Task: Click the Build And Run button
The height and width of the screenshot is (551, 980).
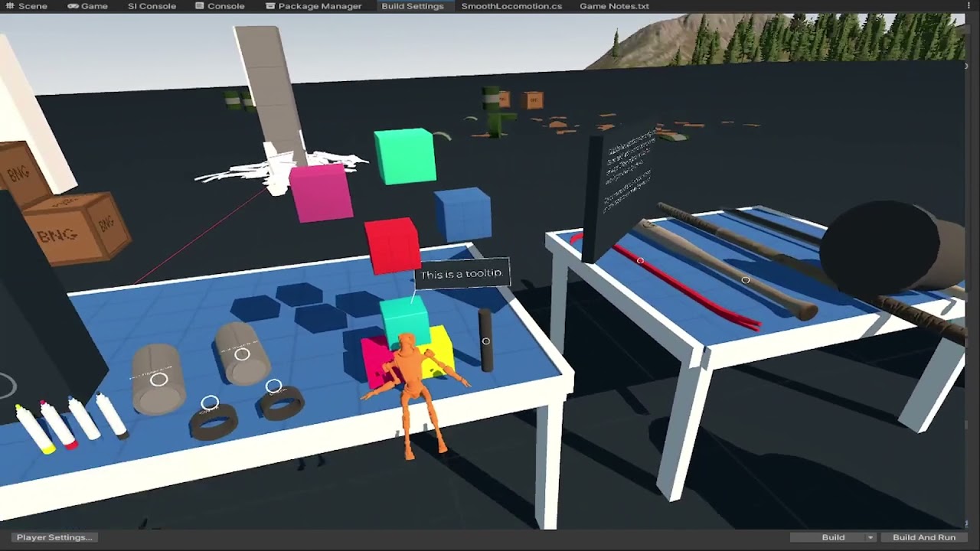Action: 924,537
